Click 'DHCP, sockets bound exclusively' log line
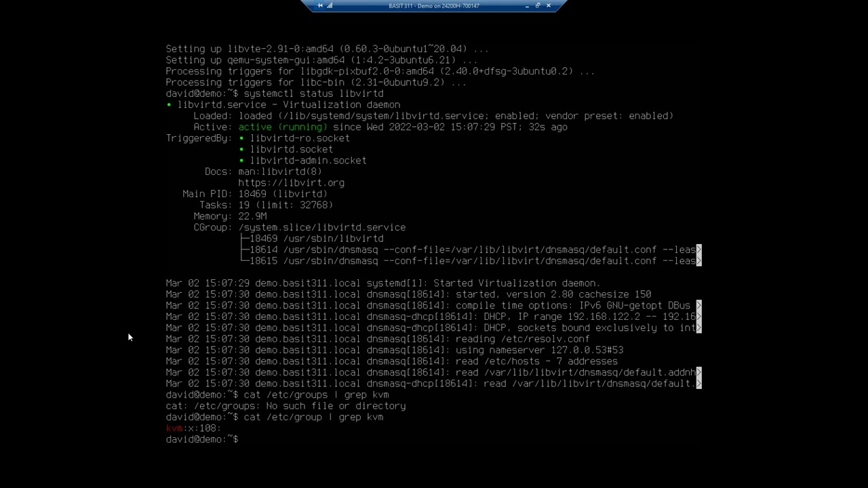Image resolution: width=868 pixels, height=488 pixels. click(x=434, y=327)
